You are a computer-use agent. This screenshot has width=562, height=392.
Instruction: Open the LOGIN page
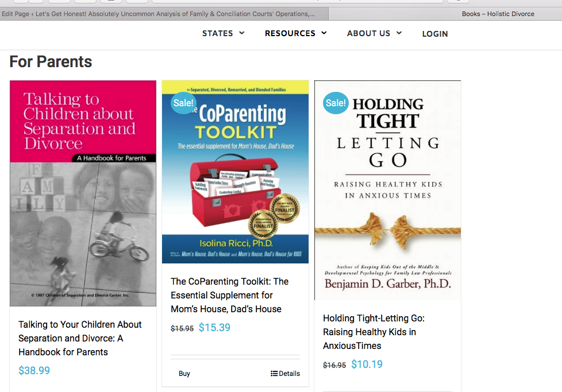(x=435, y=34)
